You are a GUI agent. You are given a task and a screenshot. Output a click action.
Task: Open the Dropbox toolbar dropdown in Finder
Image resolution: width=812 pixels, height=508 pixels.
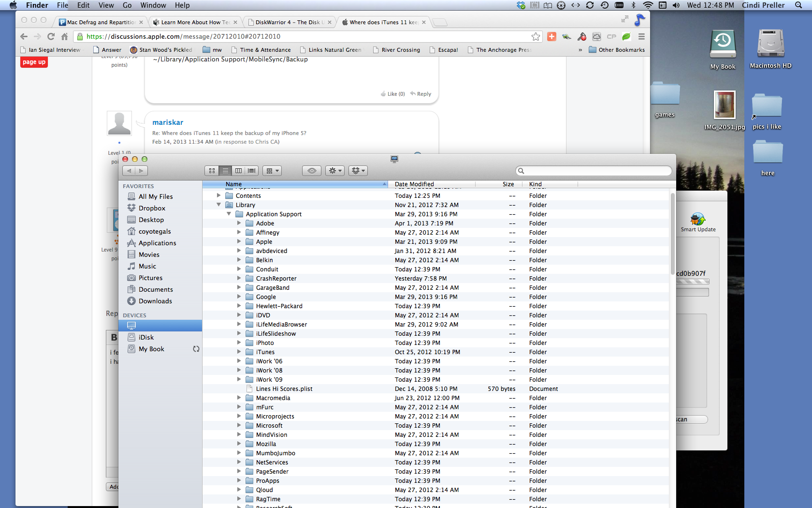click(x=358, y=171)
